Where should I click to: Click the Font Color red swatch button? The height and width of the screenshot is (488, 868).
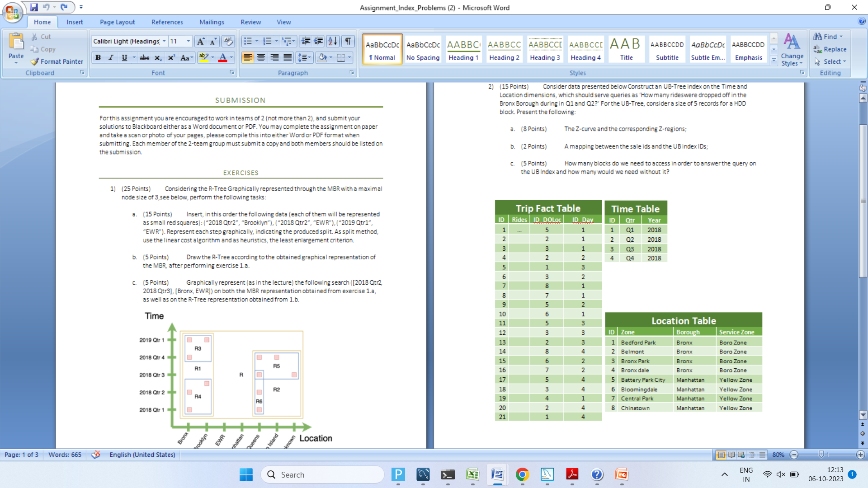click(222, 57)
